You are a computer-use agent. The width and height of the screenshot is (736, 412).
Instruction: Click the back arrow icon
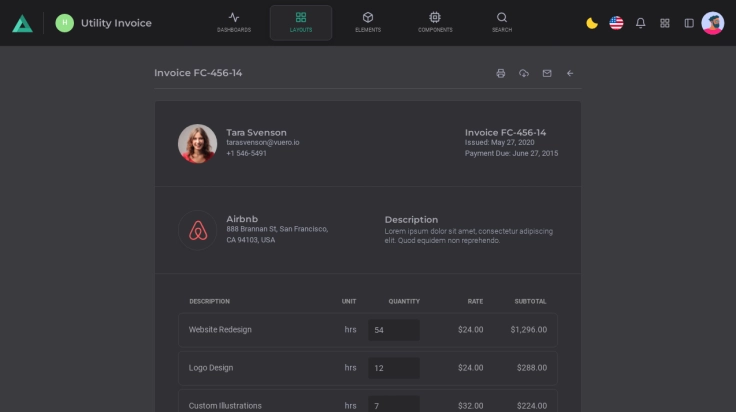pyautogui.click(x=570, y=73)
